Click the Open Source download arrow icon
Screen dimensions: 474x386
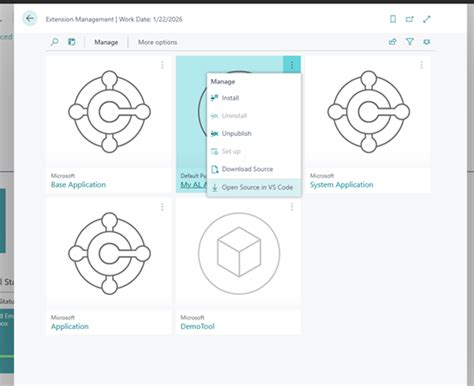215,187
